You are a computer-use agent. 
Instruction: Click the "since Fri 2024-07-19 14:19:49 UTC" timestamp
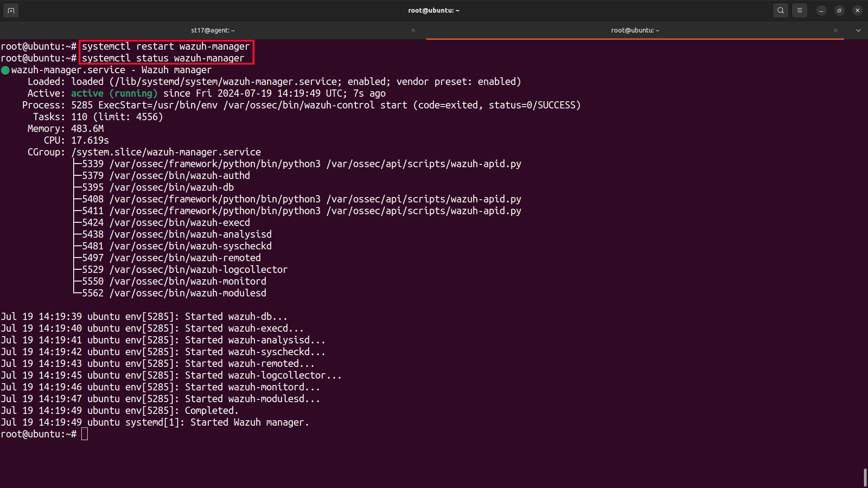click(x=255, y=94)
